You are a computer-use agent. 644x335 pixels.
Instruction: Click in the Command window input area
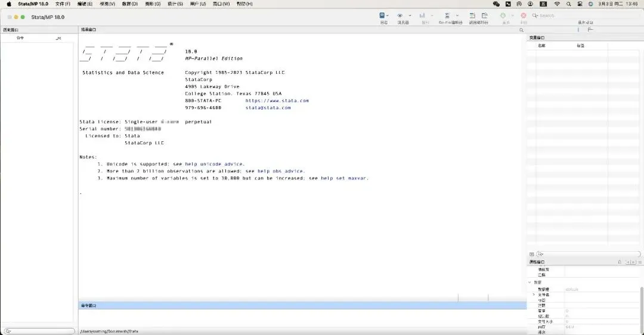[302, 318]
